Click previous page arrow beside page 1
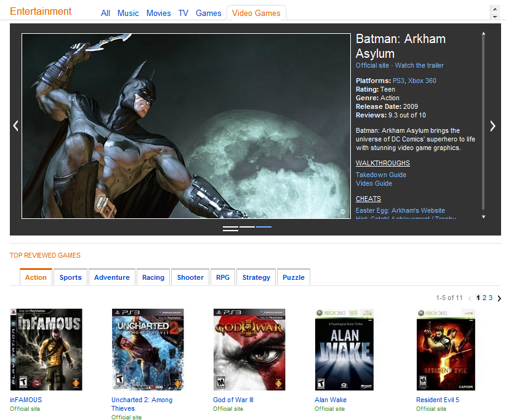Viewport: 506px width, 420px height. tap(470, 298)
